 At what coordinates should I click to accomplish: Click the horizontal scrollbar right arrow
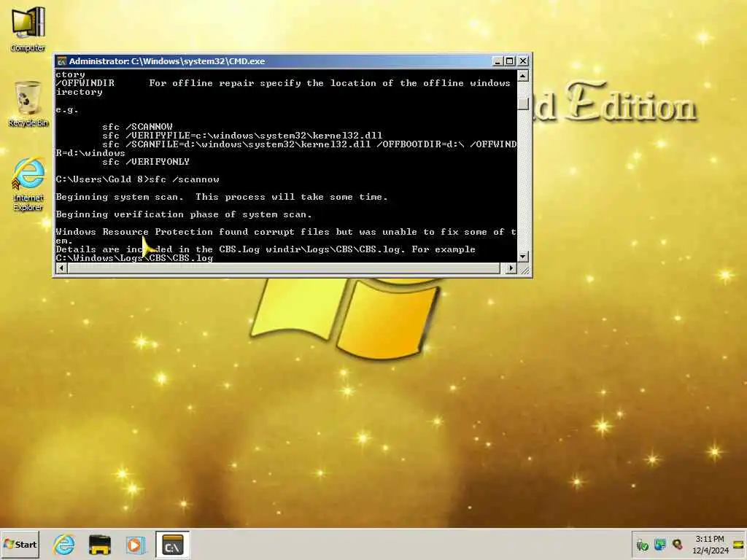click(511, 268)
